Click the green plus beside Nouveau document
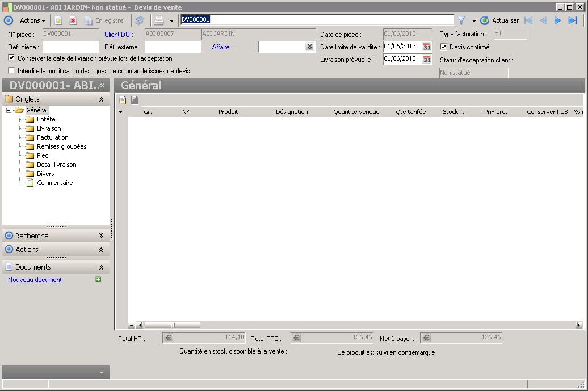Viewport: 588px width, 391px height. coord(98,280)
